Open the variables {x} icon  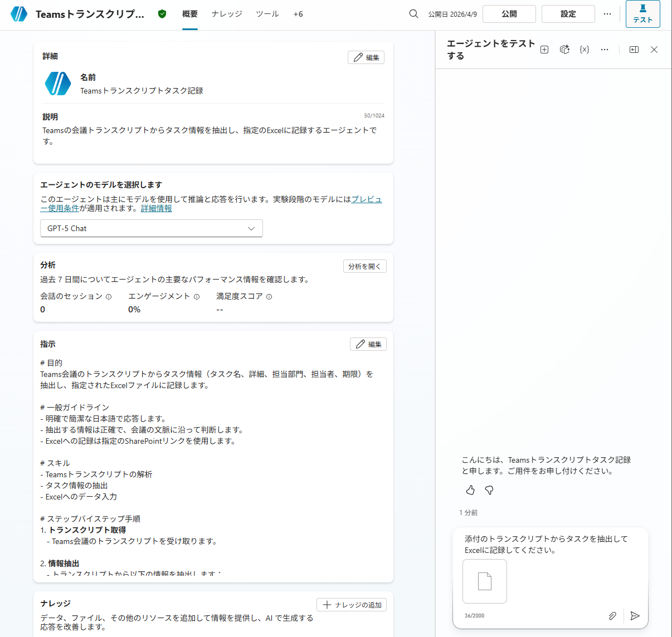tap(585, 50)
